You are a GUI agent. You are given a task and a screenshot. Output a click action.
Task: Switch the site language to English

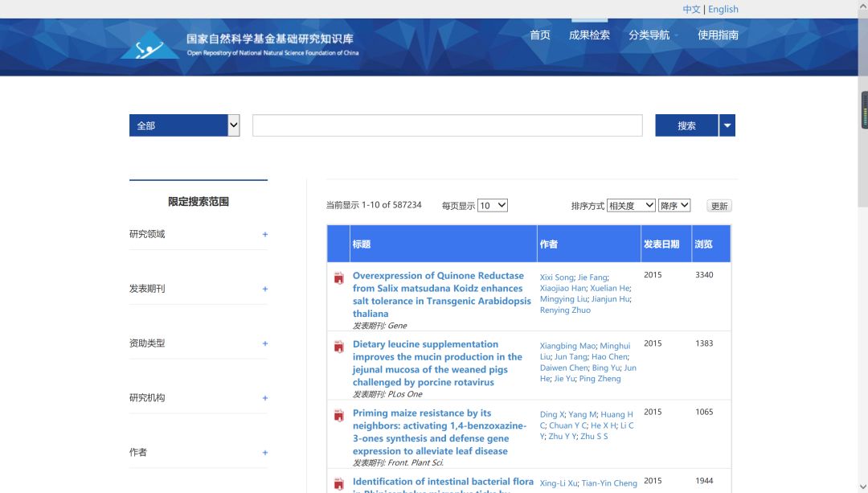[x=723, y=9]
